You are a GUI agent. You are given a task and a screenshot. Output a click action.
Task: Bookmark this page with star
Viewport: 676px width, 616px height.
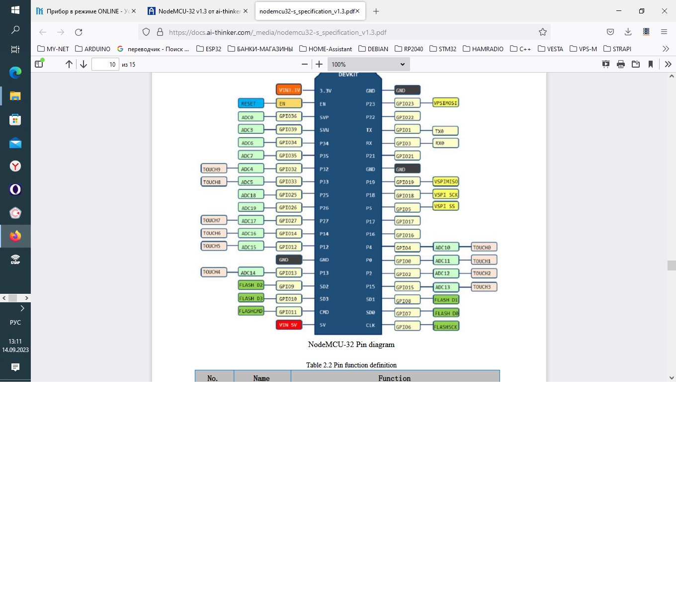click(543, 32)
